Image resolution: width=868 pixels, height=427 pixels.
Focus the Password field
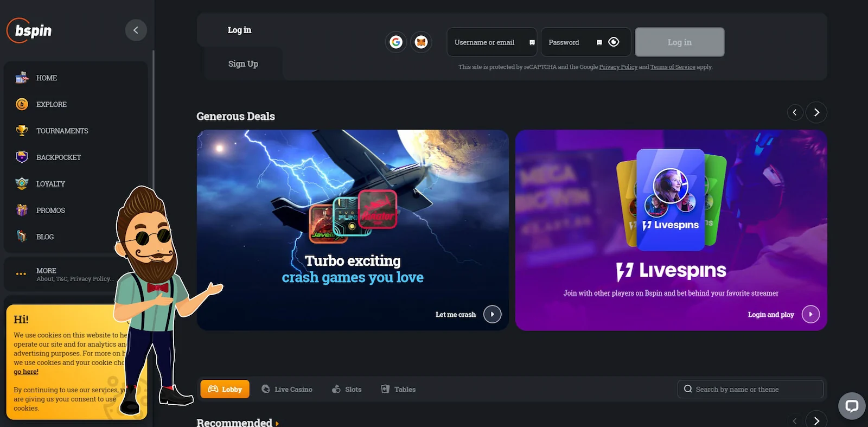point(586,42)
